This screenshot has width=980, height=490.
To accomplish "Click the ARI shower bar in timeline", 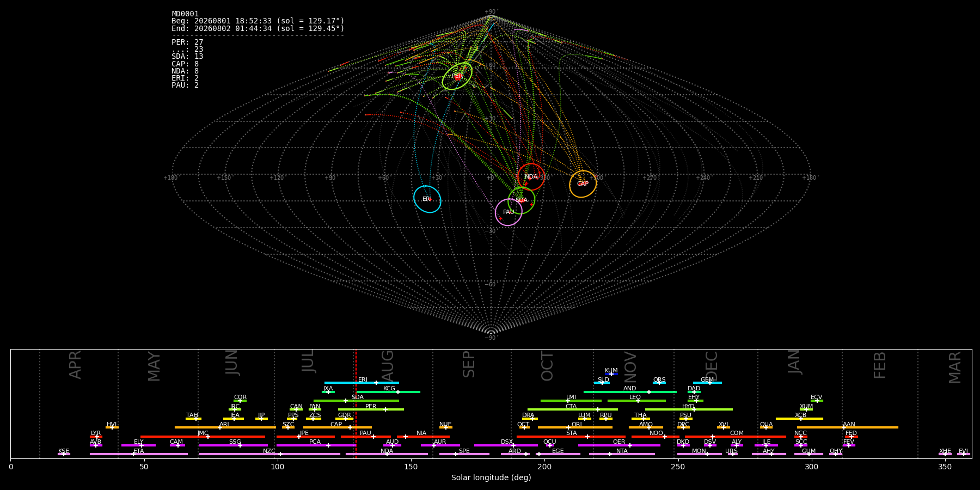I will coord(225,427).
